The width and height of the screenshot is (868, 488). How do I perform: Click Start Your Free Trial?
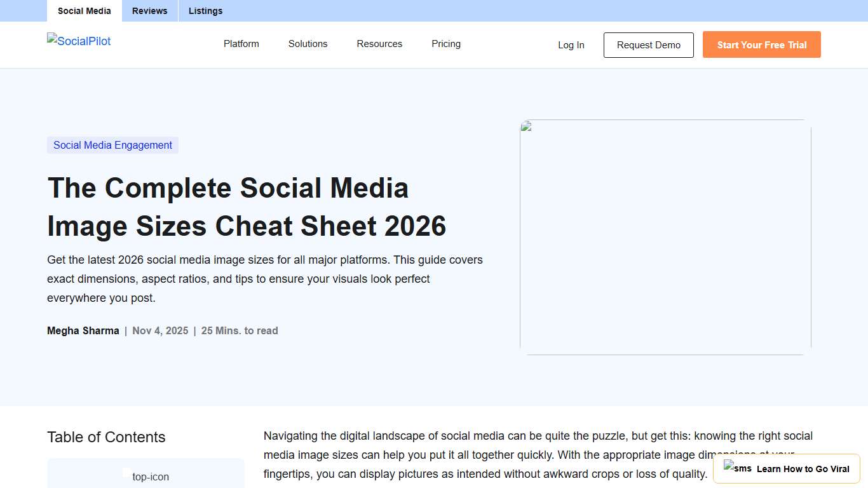coord(761,44)
